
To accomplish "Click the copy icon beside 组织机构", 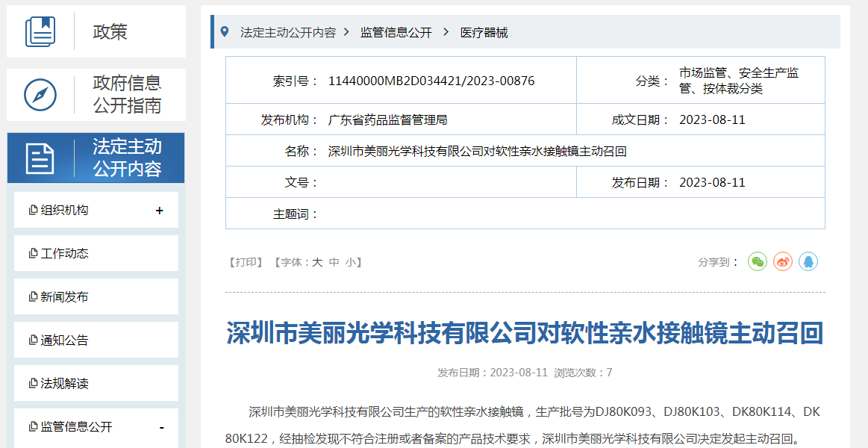I will [34, 211].
